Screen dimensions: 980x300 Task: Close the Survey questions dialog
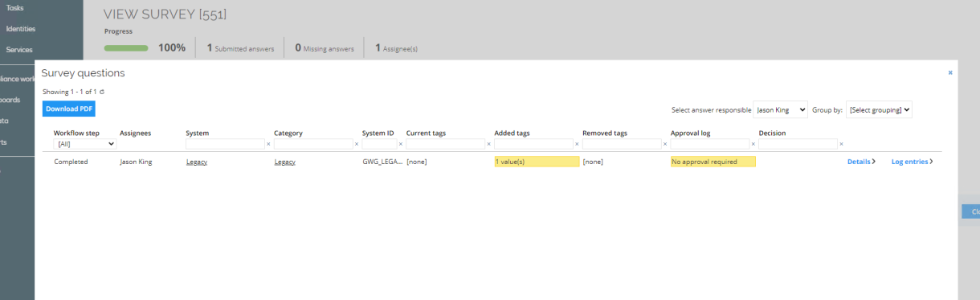(x=950, y=72)
